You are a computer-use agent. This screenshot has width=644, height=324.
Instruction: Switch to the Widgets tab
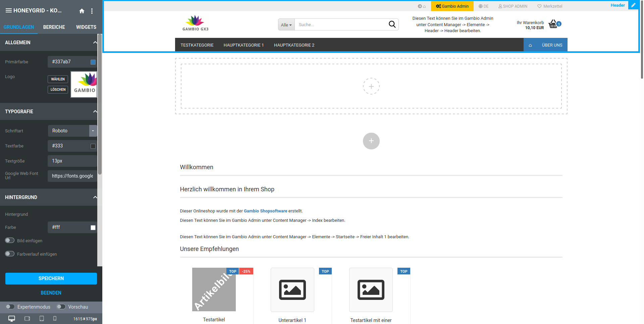point(86,27)
